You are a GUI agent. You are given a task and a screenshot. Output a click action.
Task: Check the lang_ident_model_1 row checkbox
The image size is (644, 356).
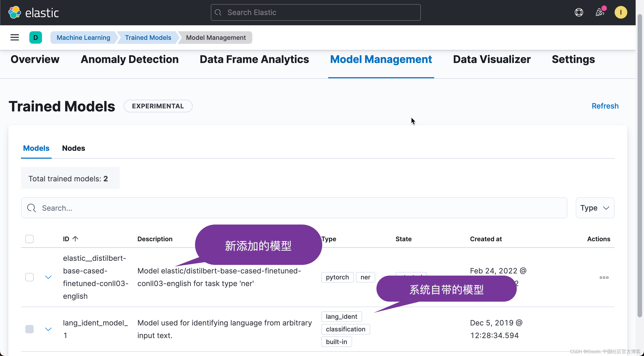pyautogui.click(x=30, y=329)
